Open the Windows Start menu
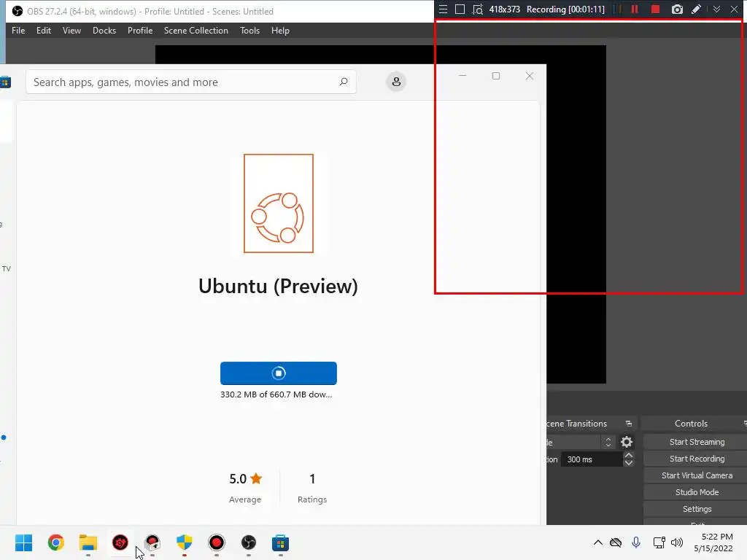The width and height of the screenshot is (747, 560). click(x=24, y=542)
